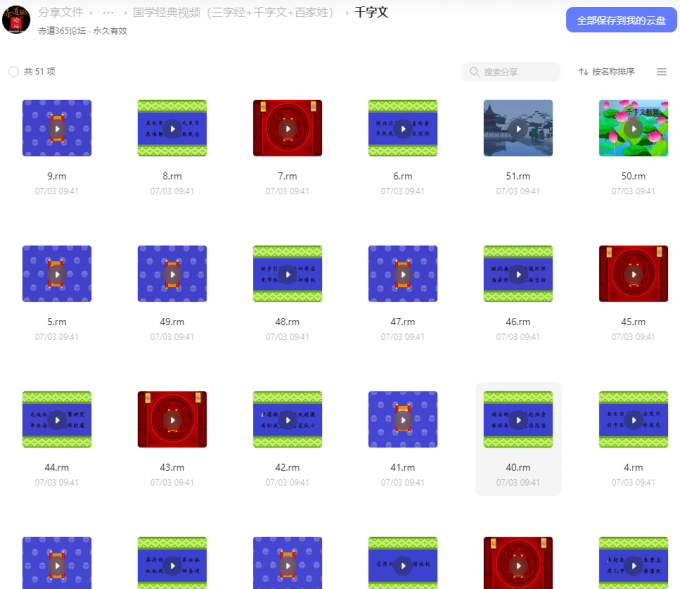Select the 49.rm file name
The height and width of the screenshot is (589, 680).
coord(172,322)
